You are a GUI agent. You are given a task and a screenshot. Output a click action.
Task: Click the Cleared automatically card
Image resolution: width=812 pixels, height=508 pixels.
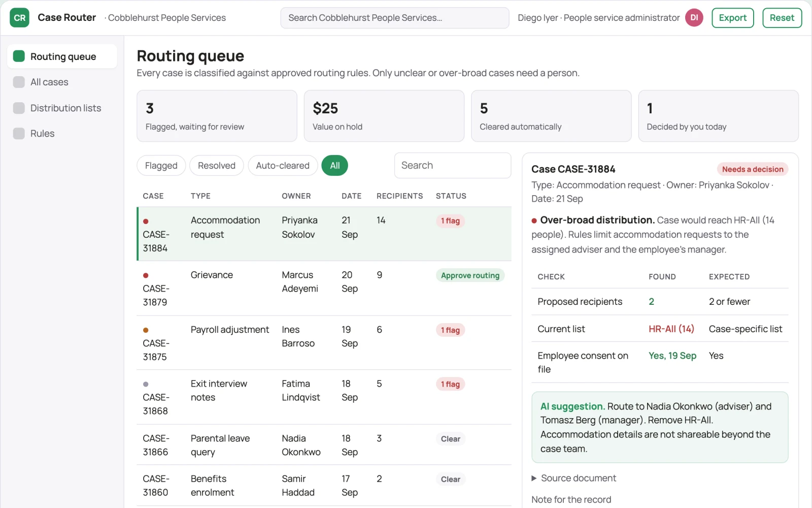(551, 116)
